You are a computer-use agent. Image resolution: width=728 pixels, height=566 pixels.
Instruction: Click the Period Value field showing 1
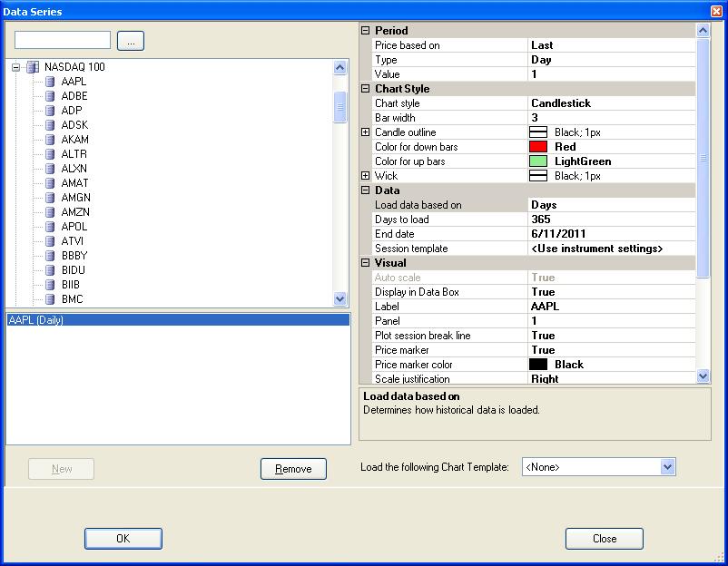[612, 74]
